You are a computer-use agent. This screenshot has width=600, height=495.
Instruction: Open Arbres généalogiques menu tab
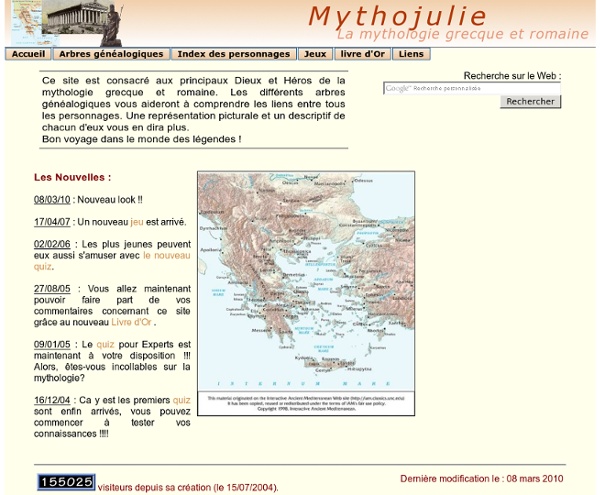click(x=111, y=54)
